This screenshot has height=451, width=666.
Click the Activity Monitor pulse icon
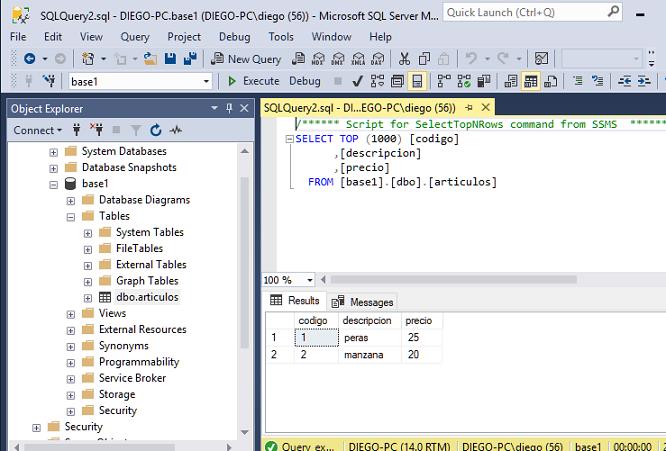(175, 130)
